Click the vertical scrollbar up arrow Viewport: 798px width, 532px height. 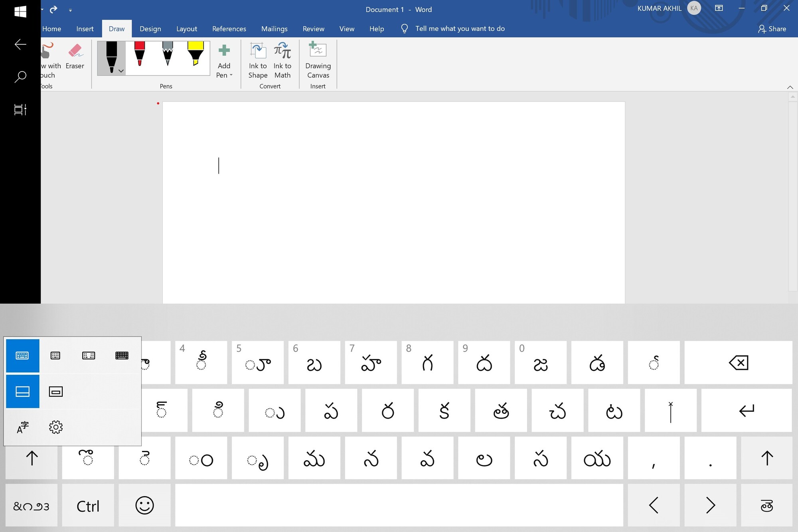tap(793, 97)
